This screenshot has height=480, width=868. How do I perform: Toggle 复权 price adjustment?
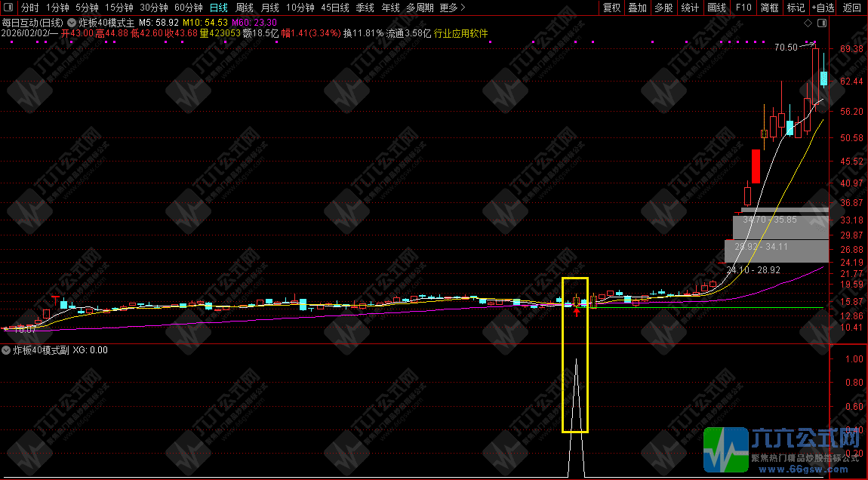(x=611, y=8)
